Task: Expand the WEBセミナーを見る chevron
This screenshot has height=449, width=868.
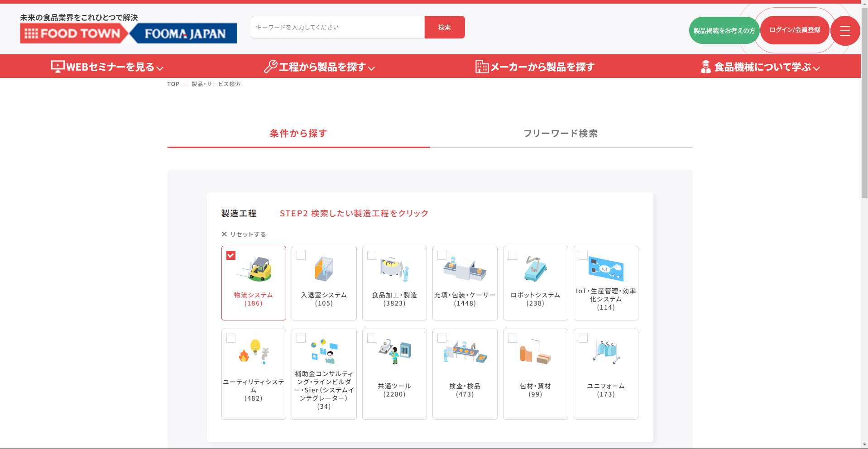Action: (x=160, y=68)
